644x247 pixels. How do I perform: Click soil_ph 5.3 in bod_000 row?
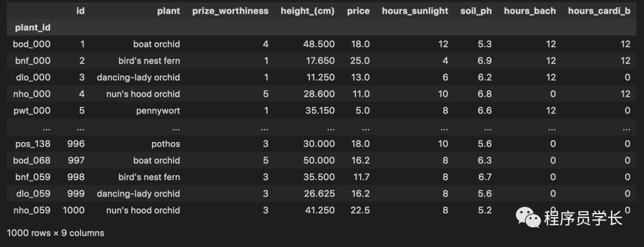click(x=485, y=44)
